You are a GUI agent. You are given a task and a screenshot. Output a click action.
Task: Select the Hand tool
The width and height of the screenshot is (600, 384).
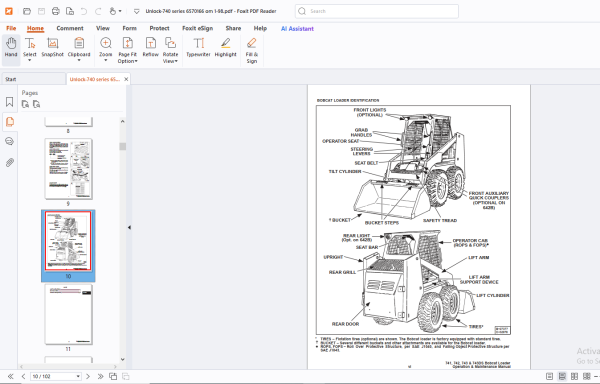click(11, 47)
